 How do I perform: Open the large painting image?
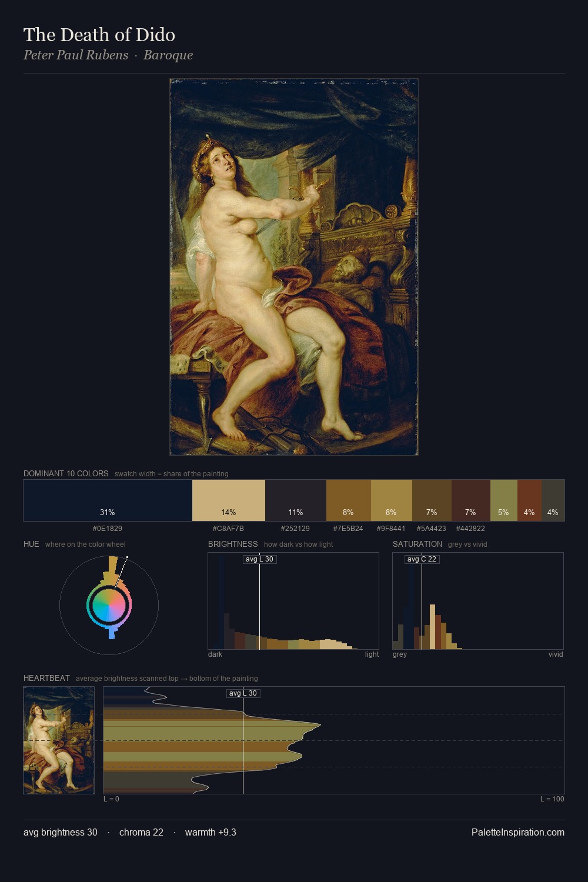[294, 267]
